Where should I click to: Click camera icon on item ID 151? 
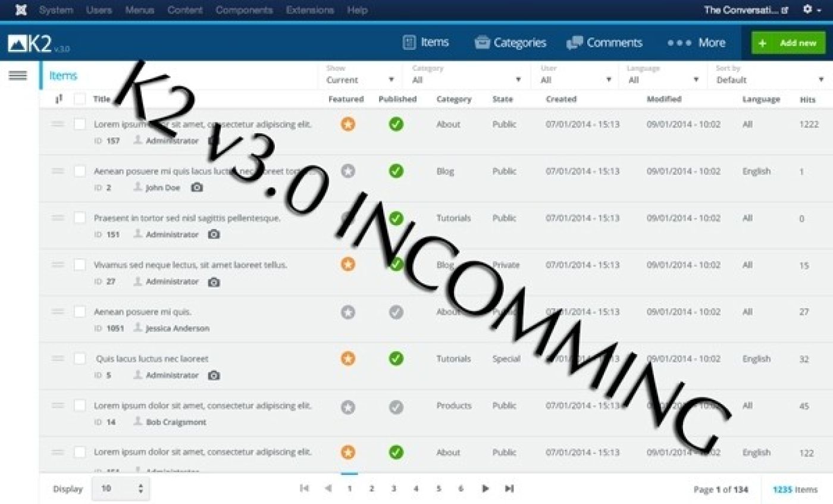214,234
